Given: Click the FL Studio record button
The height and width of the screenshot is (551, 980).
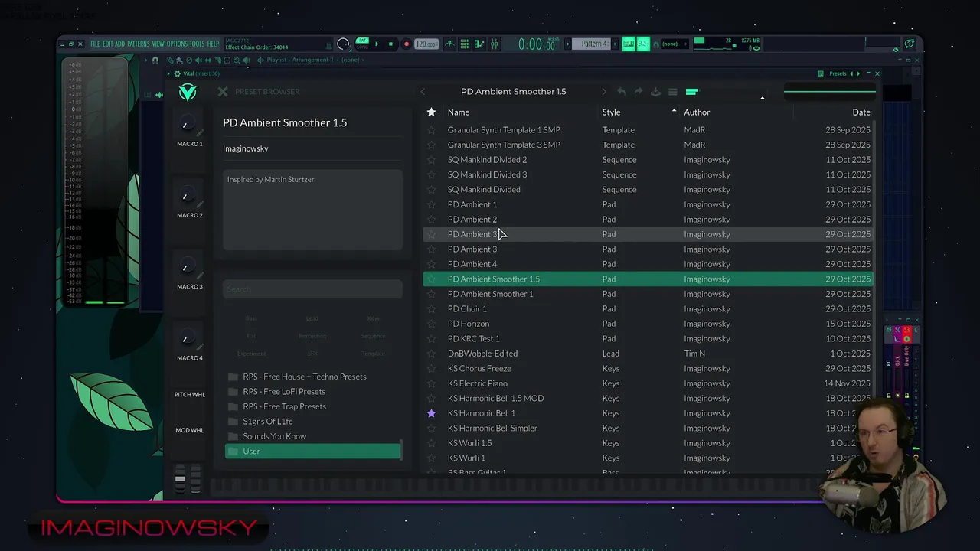Looking at the screenshot, I should coord(407,44).
